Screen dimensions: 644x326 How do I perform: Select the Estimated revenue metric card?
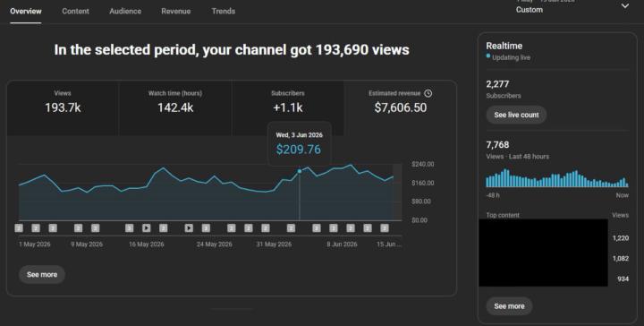[x=401, y=108]
